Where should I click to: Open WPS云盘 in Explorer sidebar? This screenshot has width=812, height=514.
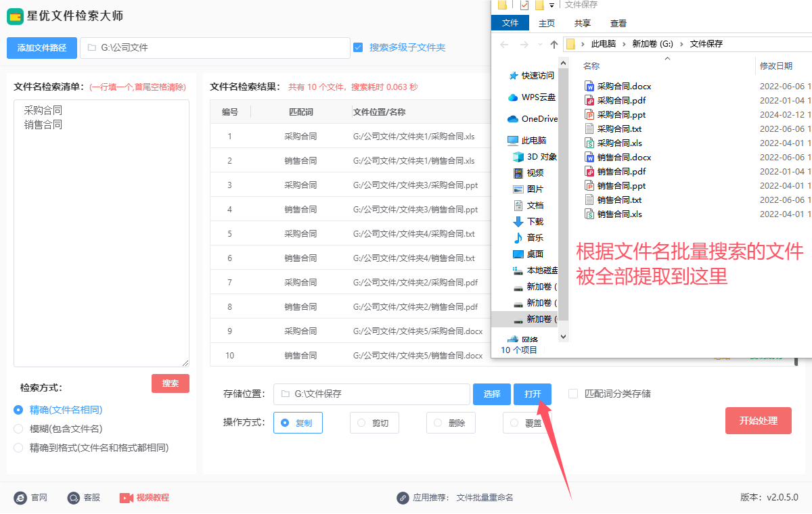(x=532, y=97)
